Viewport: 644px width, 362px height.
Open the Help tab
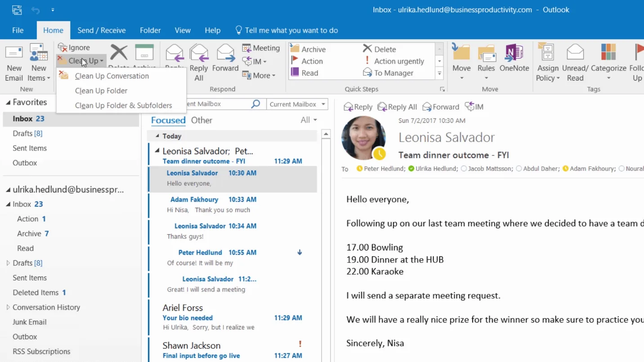coord(213,30)
